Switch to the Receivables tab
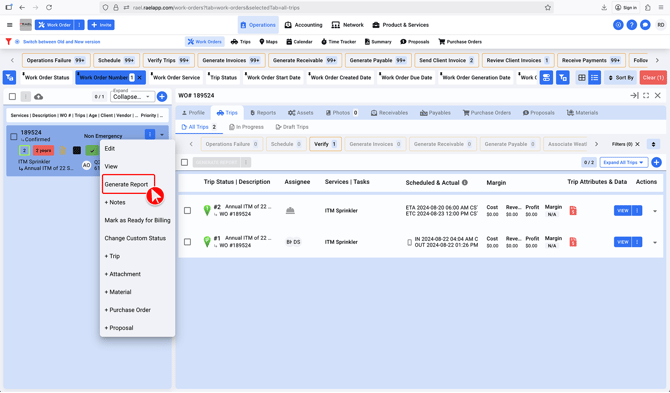This screenshot has width=670, height=393. (x=389, y=113)
